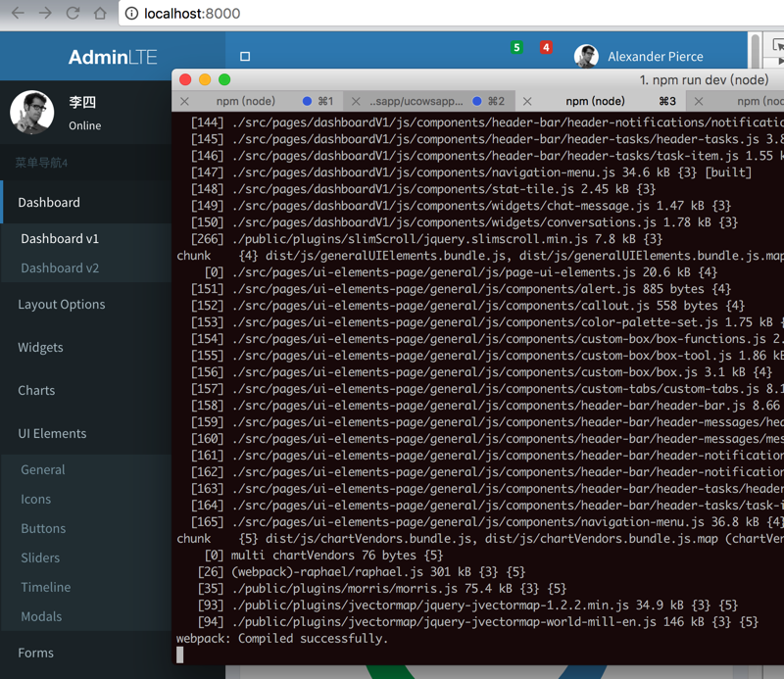Click the stat-tile.js 2.45 kB line

423,189
